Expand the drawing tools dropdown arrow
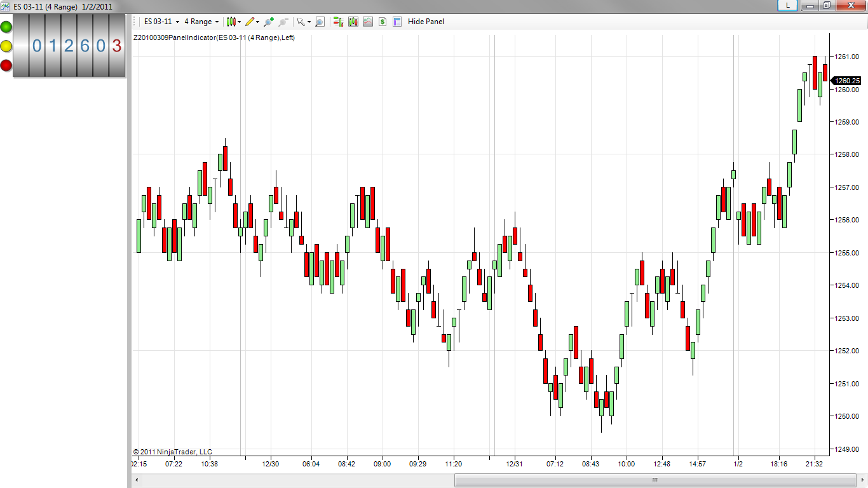Screen dimensions: 868x488 click(258, 22)
